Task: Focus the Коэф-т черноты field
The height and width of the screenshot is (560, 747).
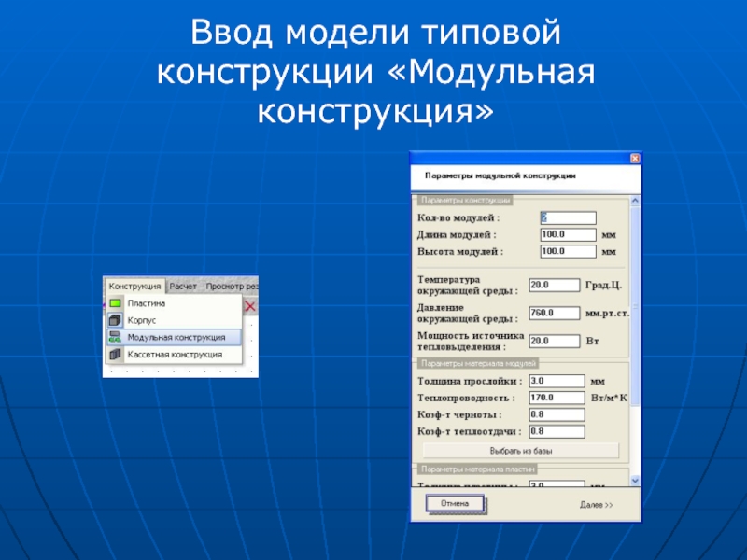Action: 557,414
